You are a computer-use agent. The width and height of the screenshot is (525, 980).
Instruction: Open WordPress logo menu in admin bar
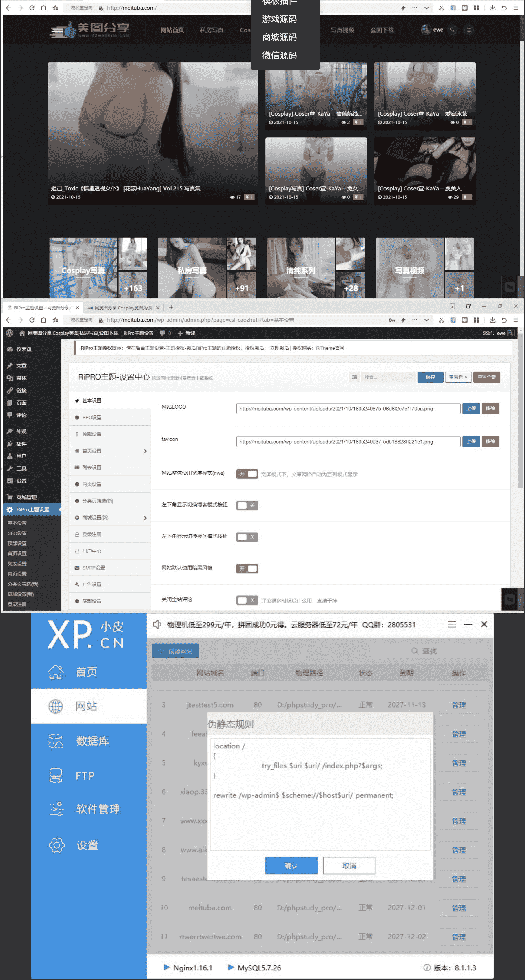(10, 333)
